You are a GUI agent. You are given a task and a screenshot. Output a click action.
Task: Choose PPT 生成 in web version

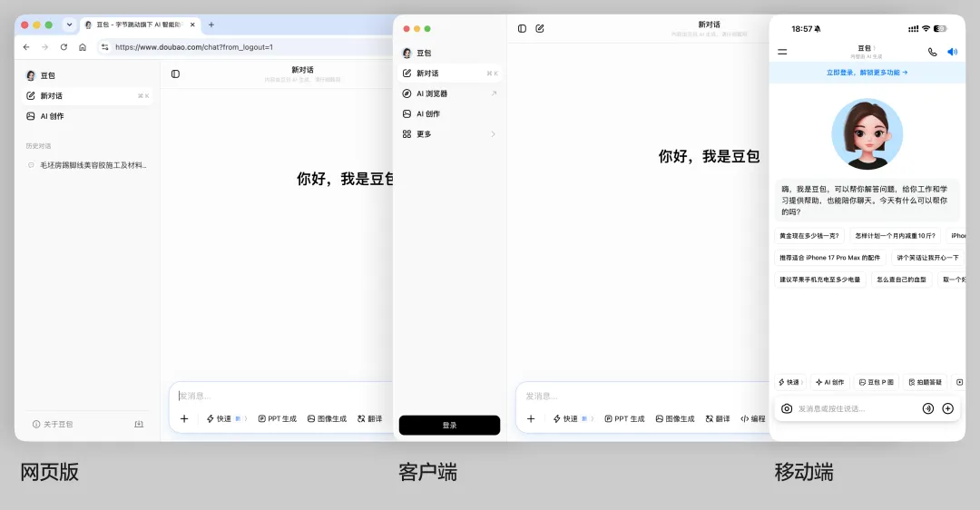click(278, 418)
